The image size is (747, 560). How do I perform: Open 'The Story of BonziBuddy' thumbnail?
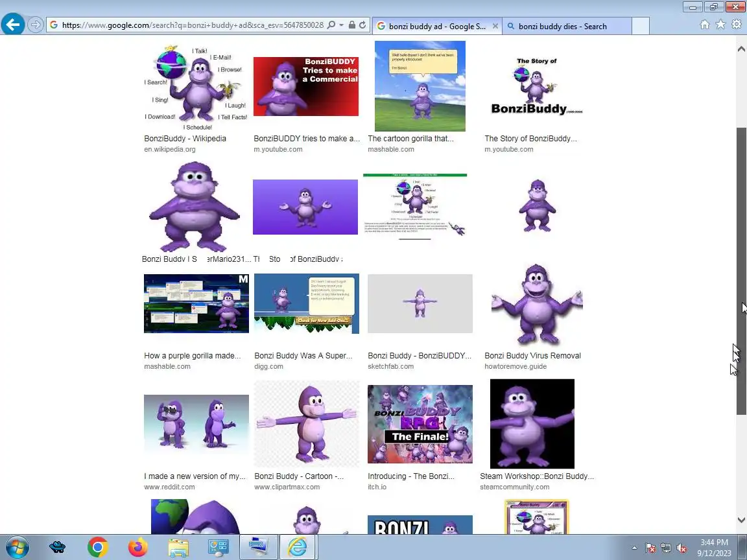(x=537, y=86)
